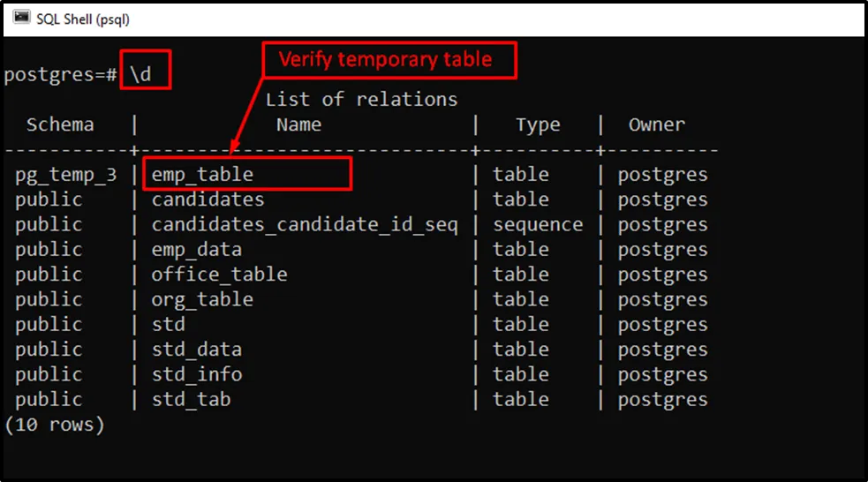Click the Owner column header
Screen dimensions: 868x482
(x=656, y=124)
